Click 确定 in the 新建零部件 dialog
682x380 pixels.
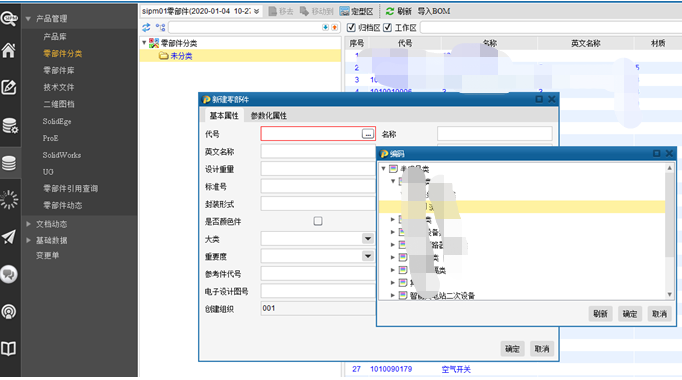(512, 349)
